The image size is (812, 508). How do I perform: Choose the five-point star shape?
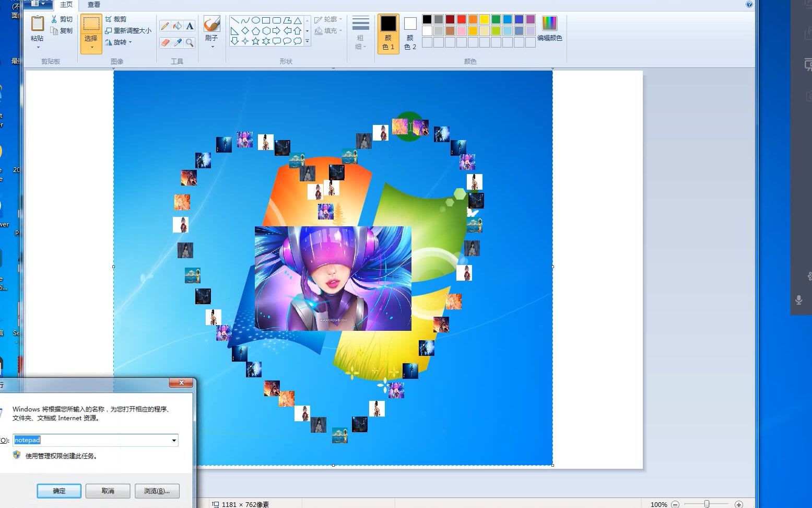pos(255,41)
